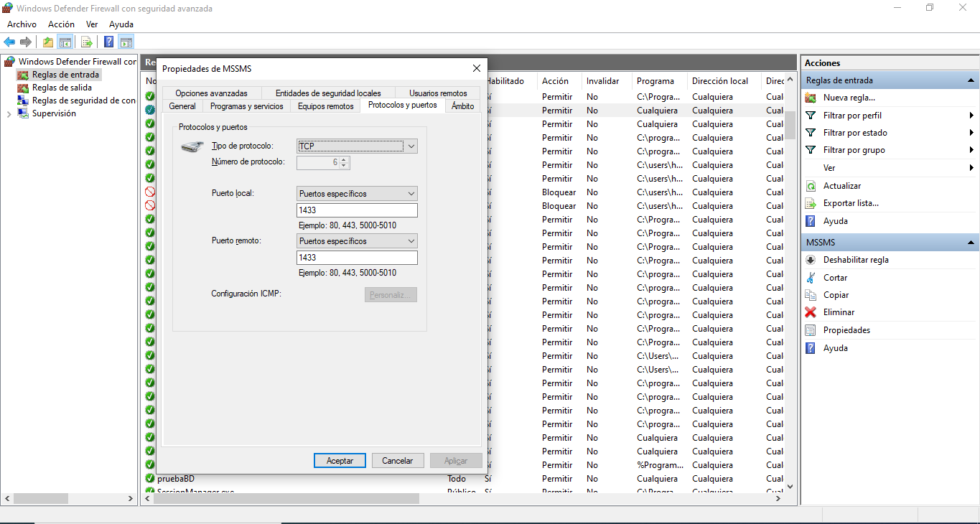Click the Filtrar por grupo funnel icon
This screenshot has height=524, width=980.
point(811,150)
